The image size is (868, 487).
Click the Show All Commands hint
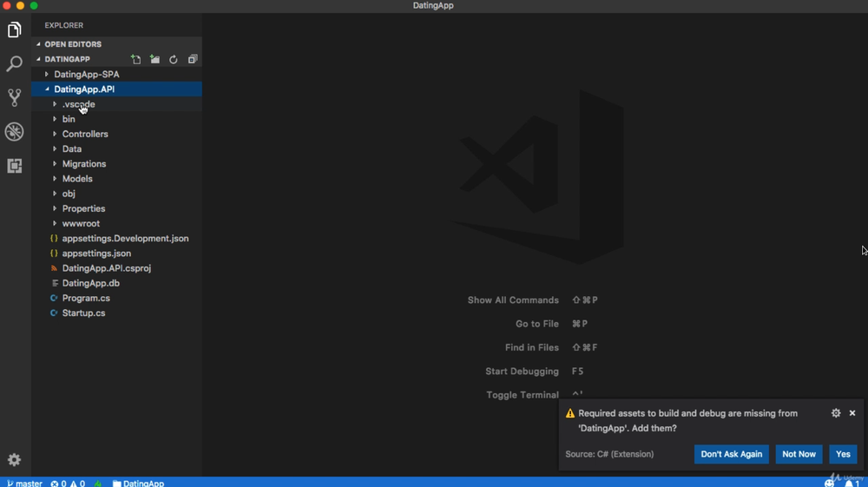click(x=513, y=300)
